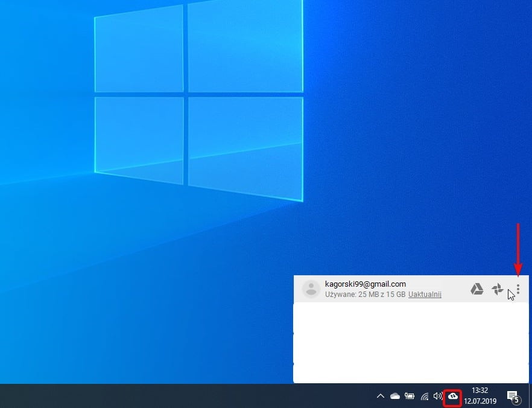This screenshot has height=408, width=532.
Task: Open Google Photos pinwheel icon
Action: click(498, 289)
